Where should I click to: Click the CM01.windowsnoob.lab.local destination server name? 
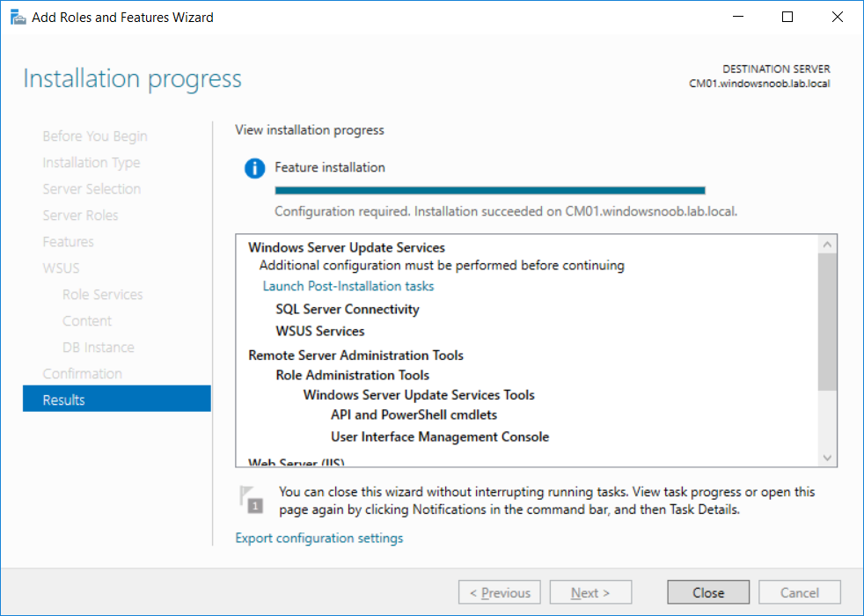[759, 84]
